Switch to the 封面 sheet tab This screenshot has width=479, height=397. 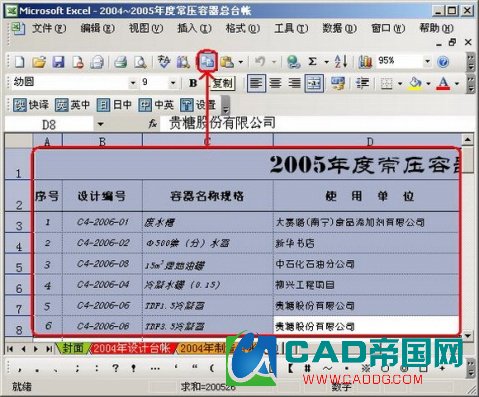coord(73,348)
